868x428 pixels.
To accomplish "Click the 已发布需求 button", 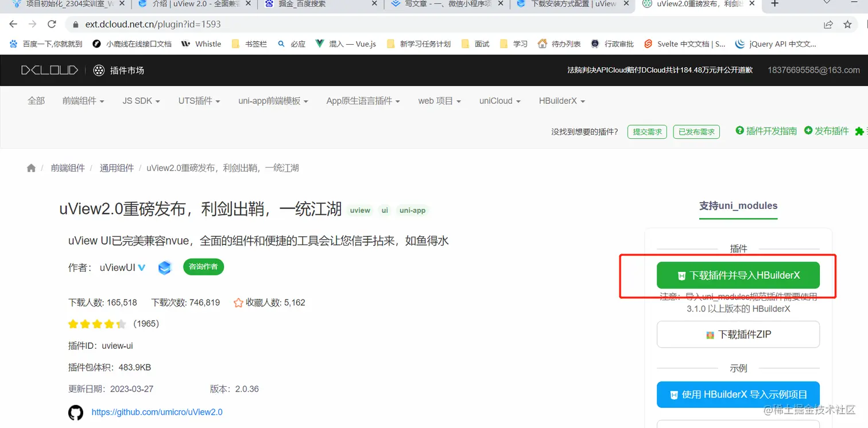I will [696, 131].
